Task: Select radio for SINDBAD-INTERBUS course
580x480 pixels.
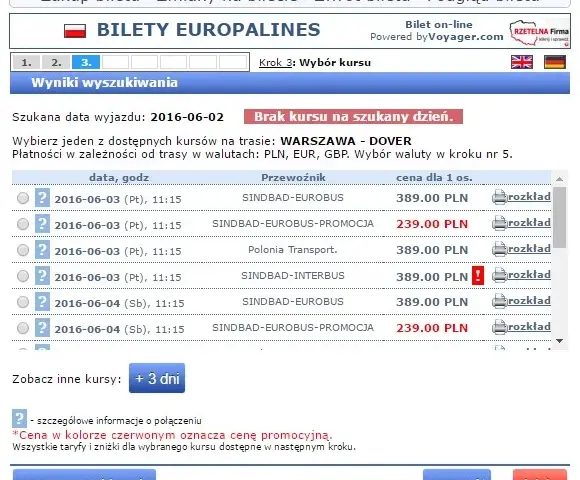Action: coord(23,276)
